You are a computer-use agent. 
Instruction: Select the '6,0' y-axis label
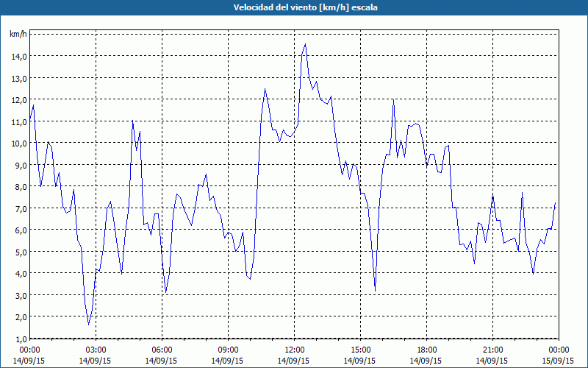point(21,230)
